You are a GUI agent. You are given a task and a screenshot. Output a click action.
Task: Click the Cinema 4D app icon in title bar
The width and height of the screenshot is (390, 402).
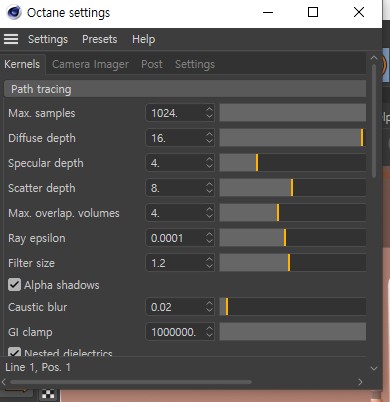[x=14, y=13]
